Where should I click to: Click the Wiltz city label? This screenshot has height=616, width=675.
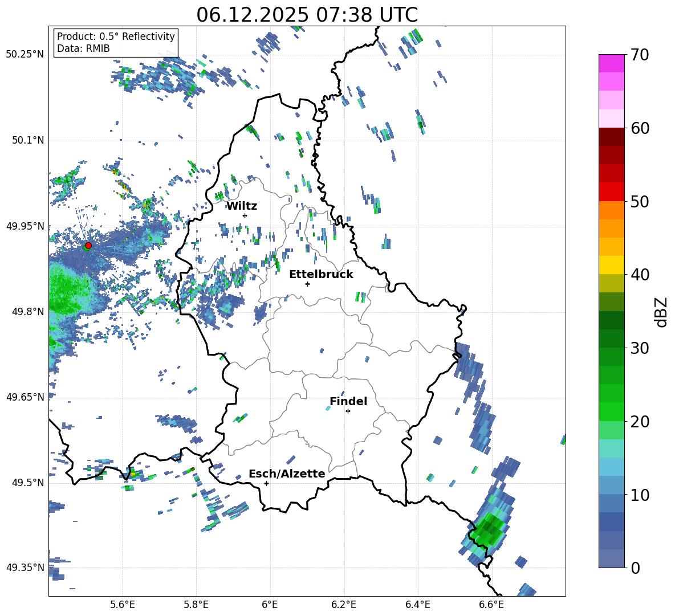[x=242, y=206]
